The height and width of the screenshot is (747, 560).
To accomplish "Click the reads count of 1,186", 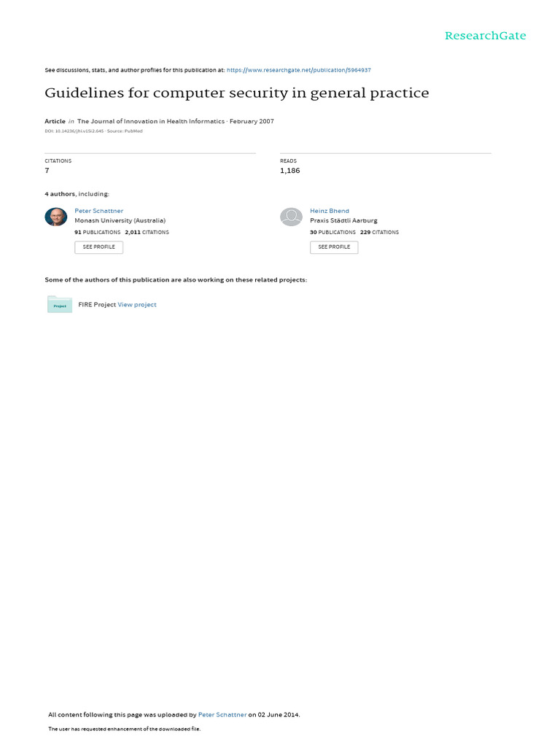I will [x=289, y=171].
